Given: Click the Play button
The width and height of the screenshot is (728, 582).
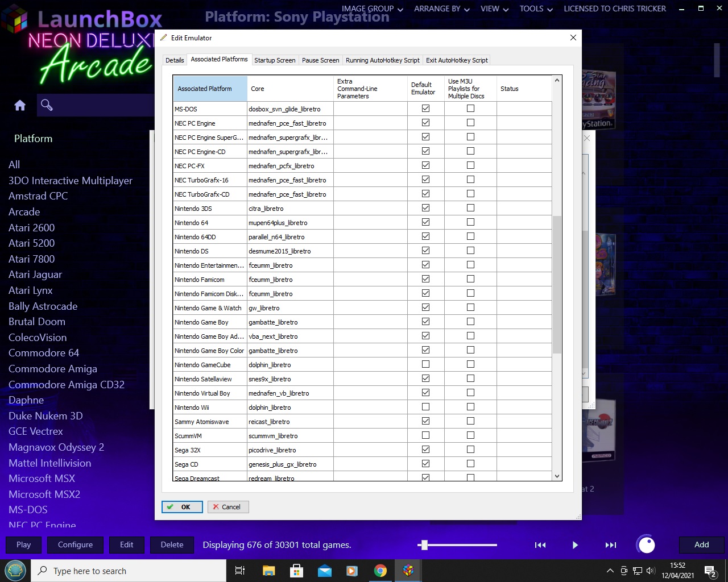Looking at the screenshot, I should (24, 544).
